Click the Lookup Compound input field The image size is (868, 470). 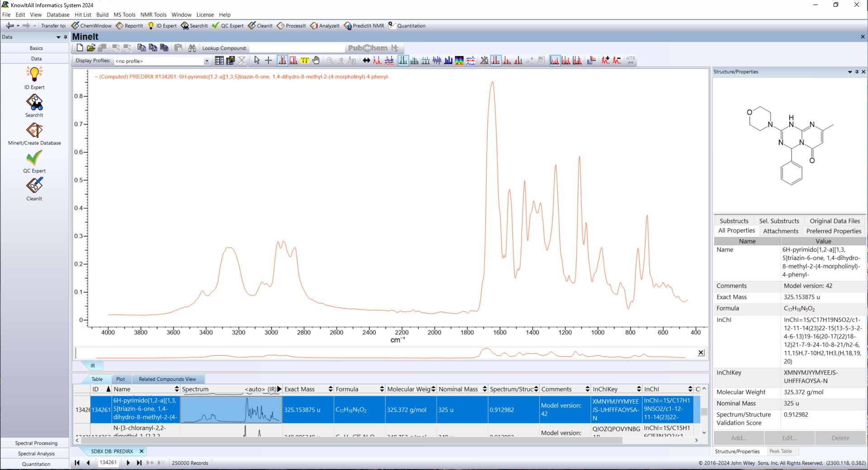click(296, 48)
